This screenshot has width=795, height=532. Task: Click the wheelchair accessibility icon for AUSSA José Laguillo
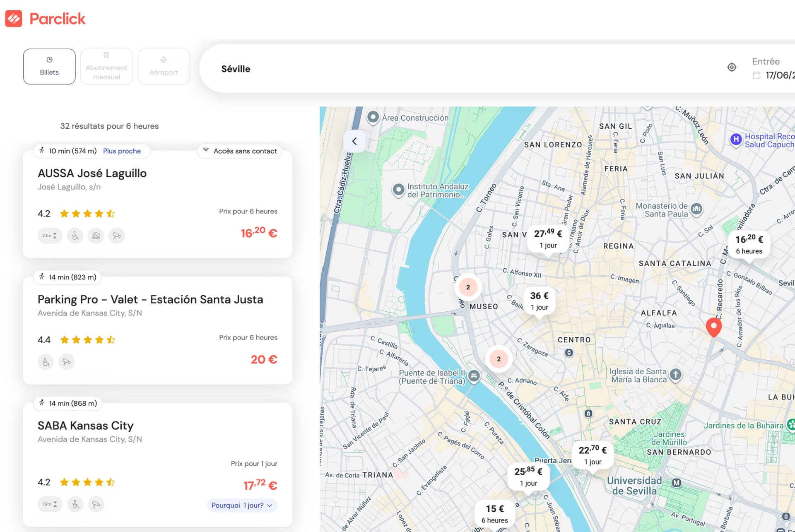pos(75,236)
